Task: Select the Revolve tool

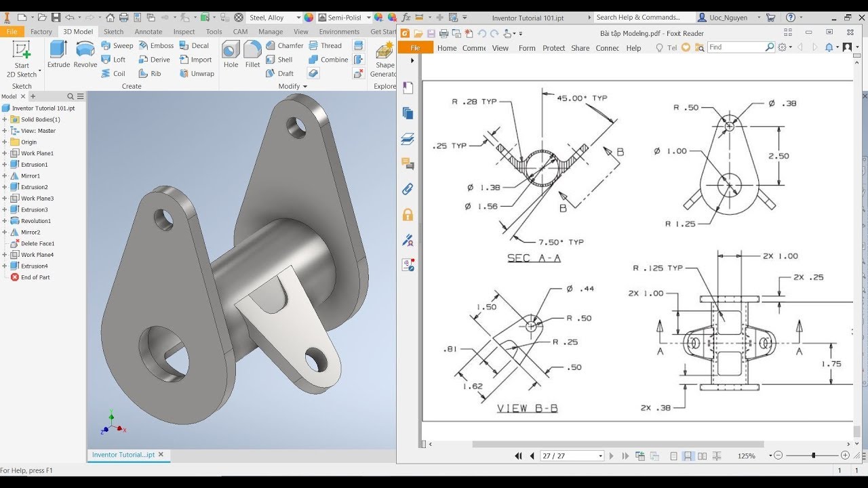Action: (84, 54)
